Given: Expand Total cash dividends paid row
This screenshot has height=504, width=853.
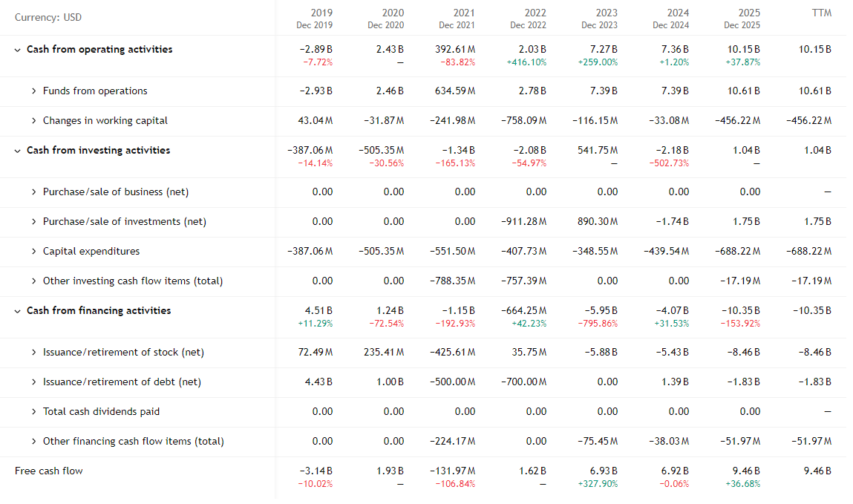Looking at the screenshot, I should pyautogui.click(x=34, y=412).
